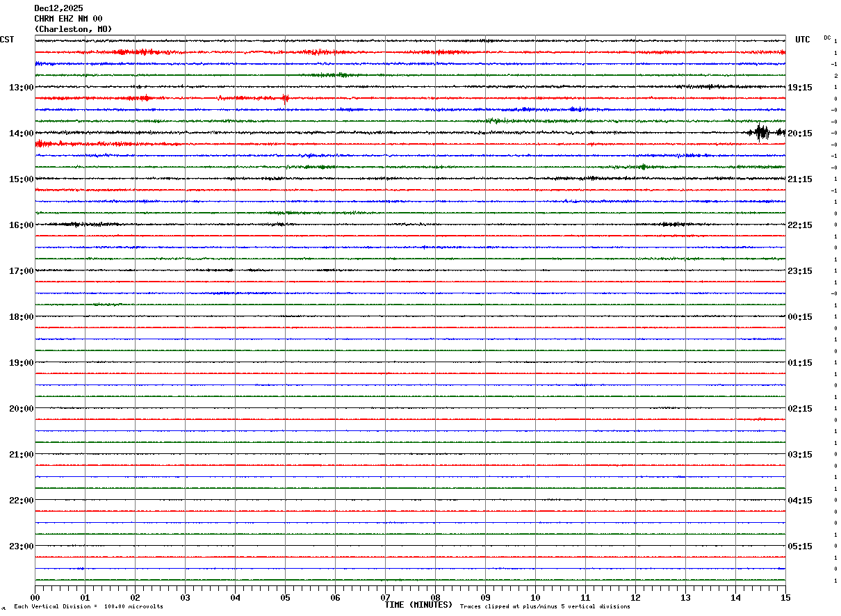The height and width of the screenshot is (616, 841).
Task: Select the 18:00 CST row label
Action: 22,316
